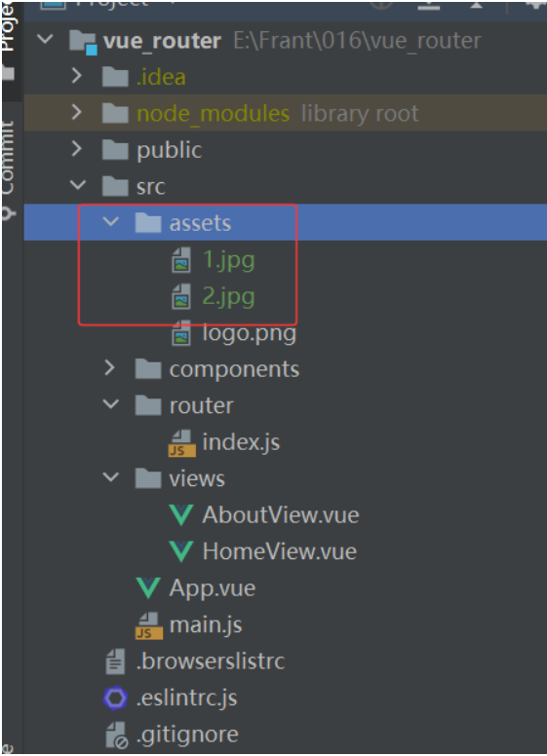
Task: Click the 1.jpg image file icon
Action: [x=181, y=259]
